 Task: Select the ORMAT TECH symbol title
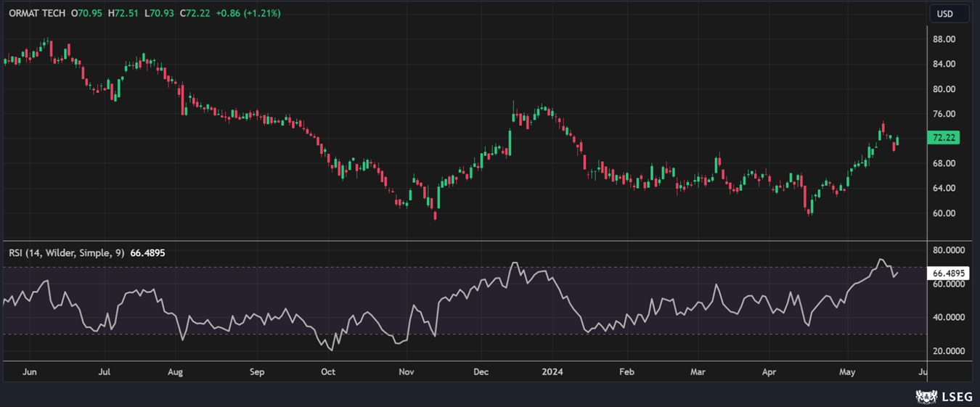coord(36,13)
